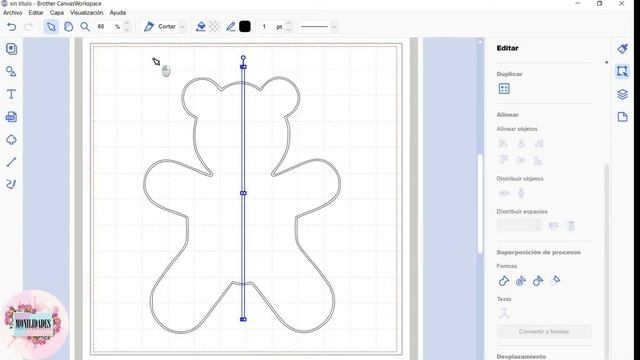Viewport: 640px width, 360px height.
Task: Click distribute spacing horizontally icon
Action: [x=554, y=226]
